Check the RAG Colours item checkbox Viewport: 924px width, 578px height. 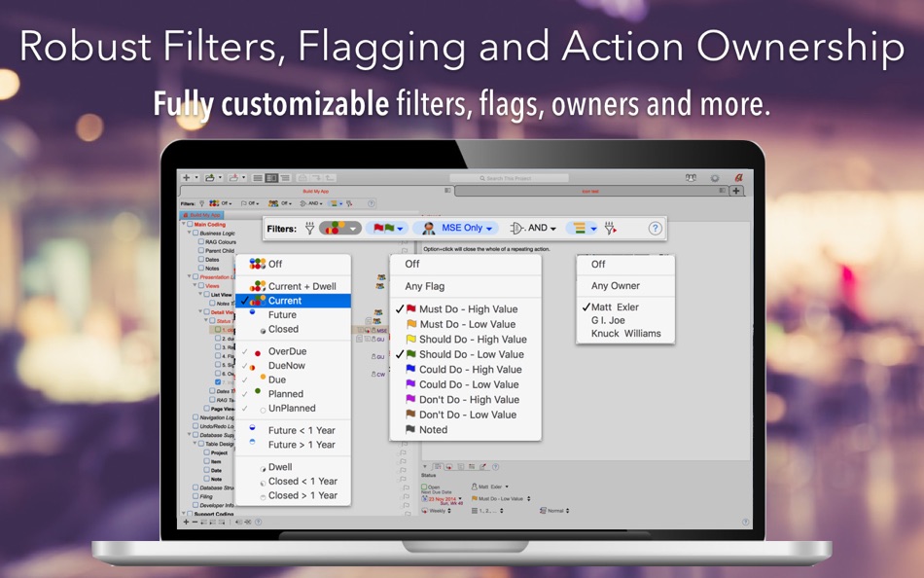pos(201,242)
